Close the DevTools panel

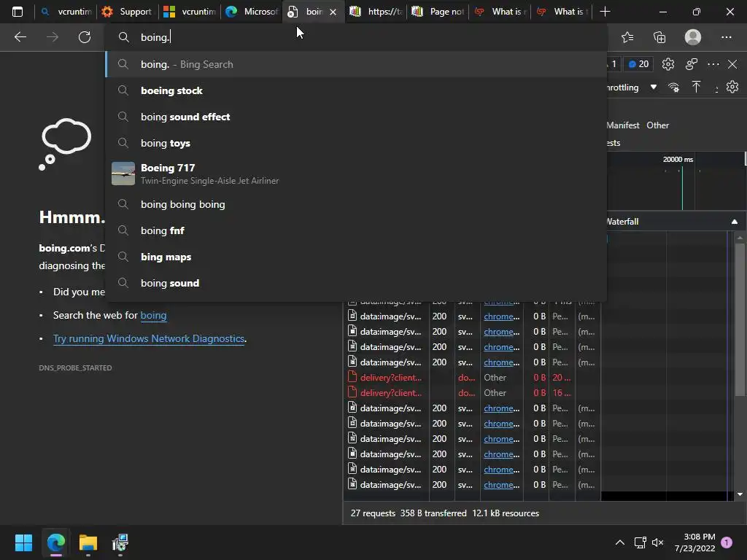[x=732, y=64]
